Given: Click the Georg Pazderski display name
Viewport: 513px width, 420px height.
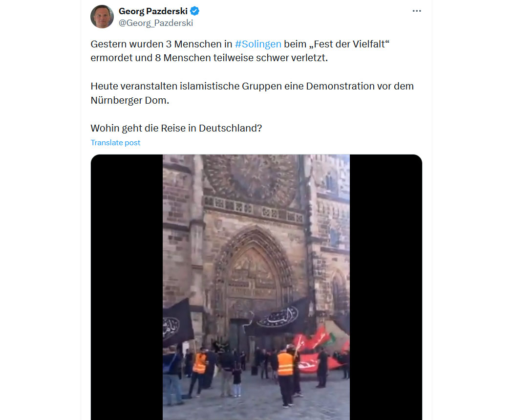Looking at the screenshot, I should (153, 11).
